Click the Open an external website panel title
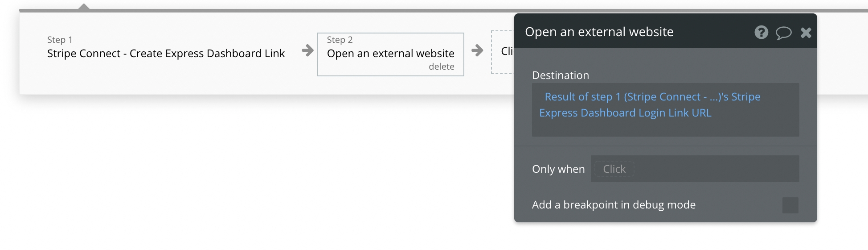Screen dimensions: 868x250 click(599, 32)
